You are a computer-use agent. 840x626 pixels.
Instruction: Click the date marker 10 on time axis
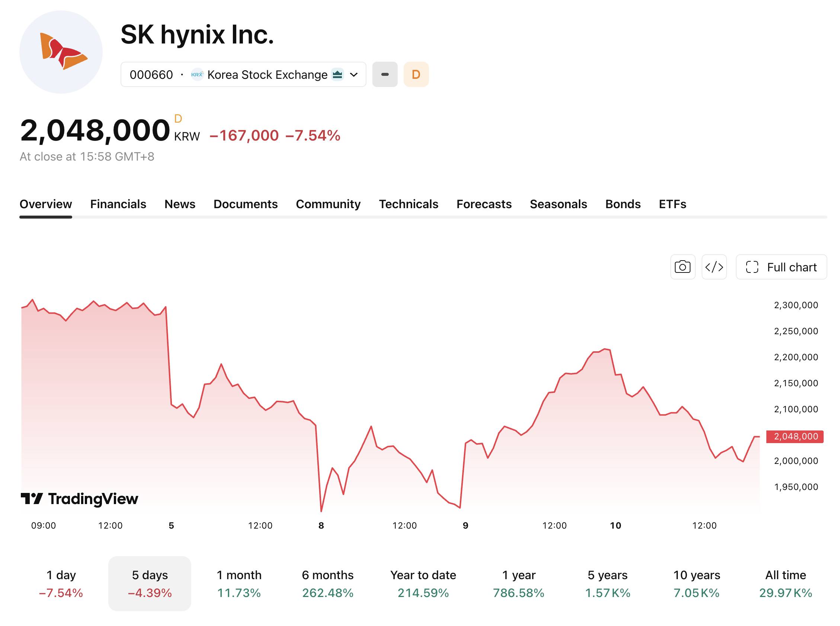click(x=615, y=525)
